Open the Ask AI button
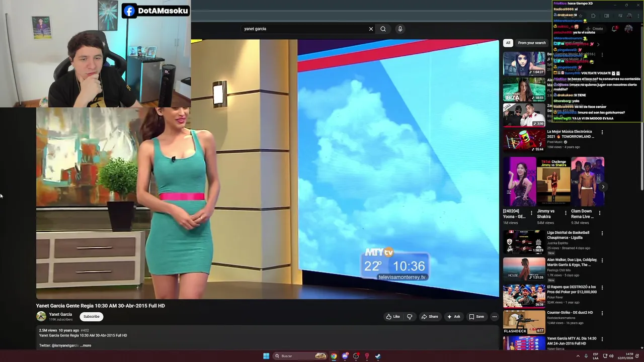The width and height of the screenshot is (644, 362). click(x=453, y=317)
